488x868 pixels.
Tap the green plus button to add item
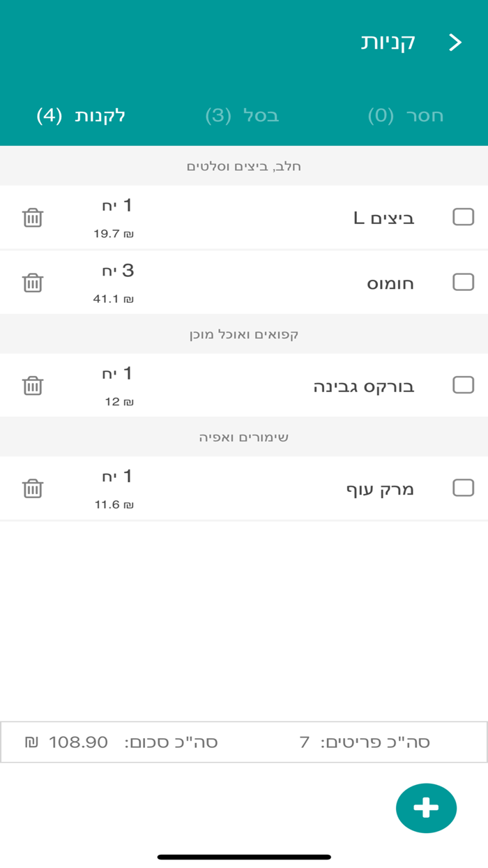coord(426,808)
